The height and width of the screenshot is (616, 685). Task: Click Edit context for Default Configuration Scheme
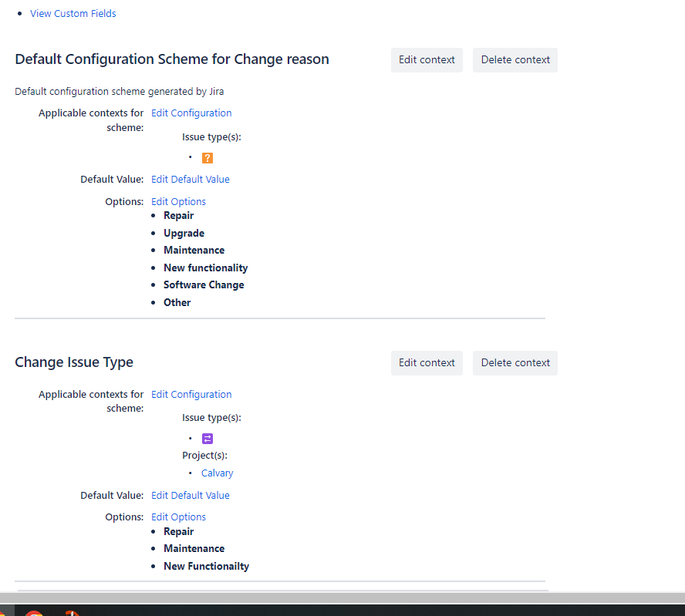pyautogui.click(x=427, y=60)
